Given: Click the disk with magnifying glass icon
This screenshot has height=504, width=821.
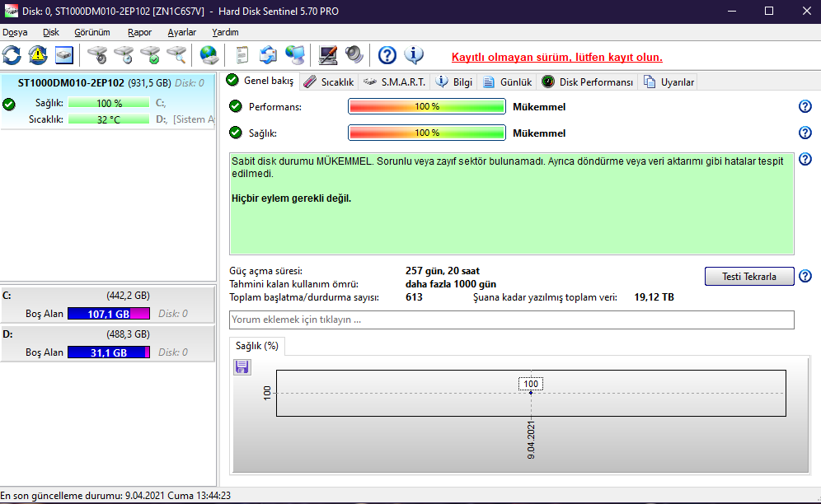Looking at the screenshot, I should pyautogui.click(x=176, y=55).
